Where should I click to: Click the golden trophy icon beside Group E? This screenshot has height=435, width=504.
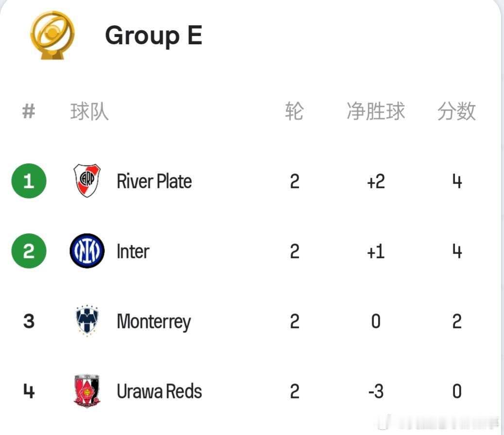pyautogui.click(x=52, y=35)
